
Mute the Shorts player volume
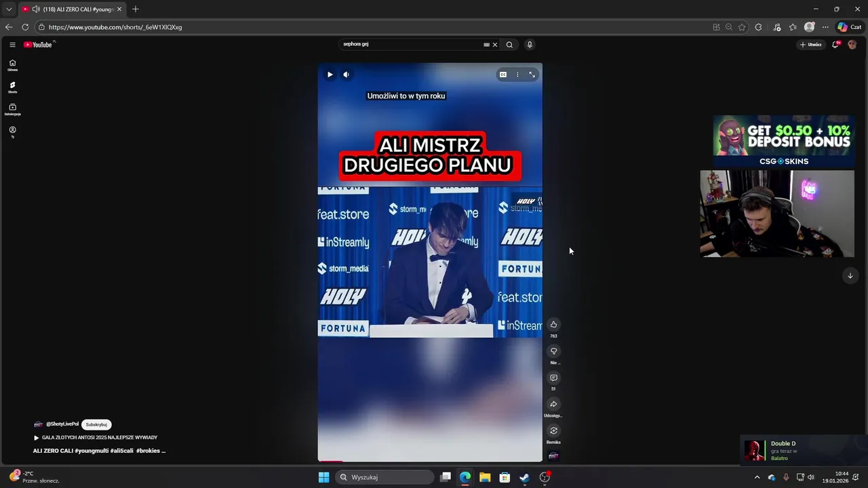point(346,75)
